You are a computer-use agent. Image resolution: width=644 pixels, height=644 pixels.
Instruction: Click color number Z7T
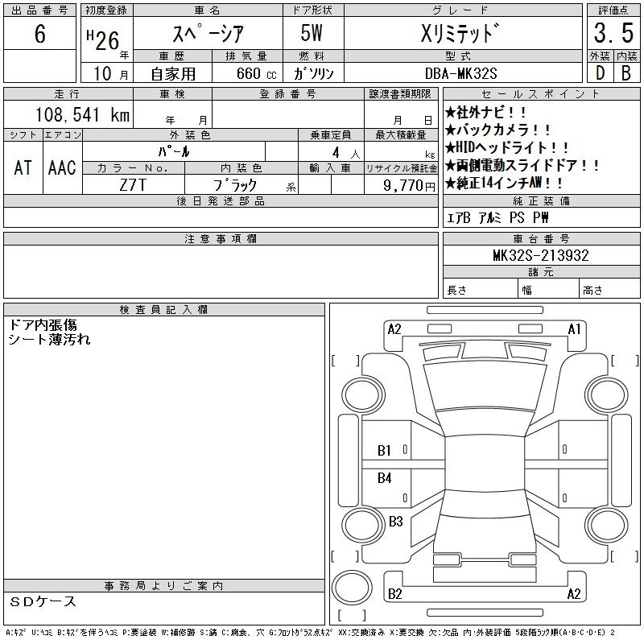coord(133,185)
